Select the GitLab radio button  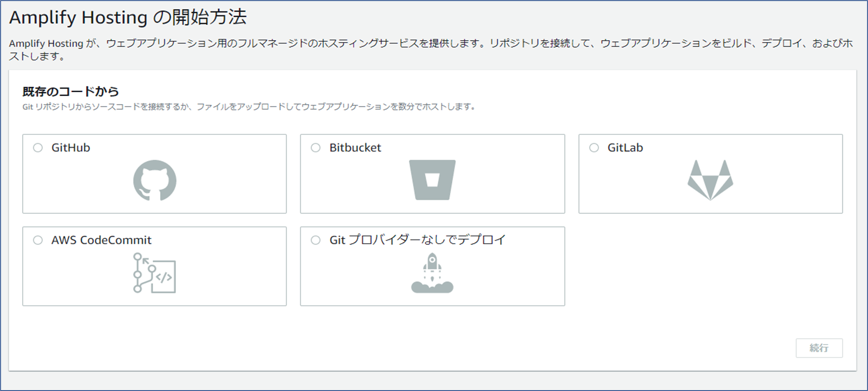594,147
